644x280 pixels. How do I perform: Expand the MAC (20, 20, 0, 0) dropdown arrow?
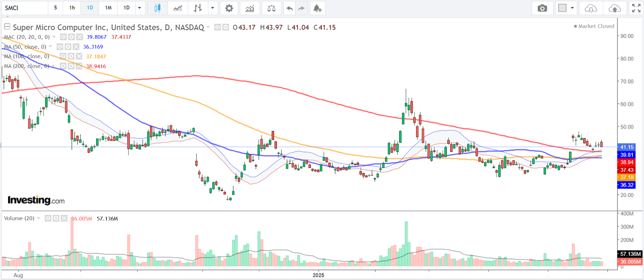54,37
